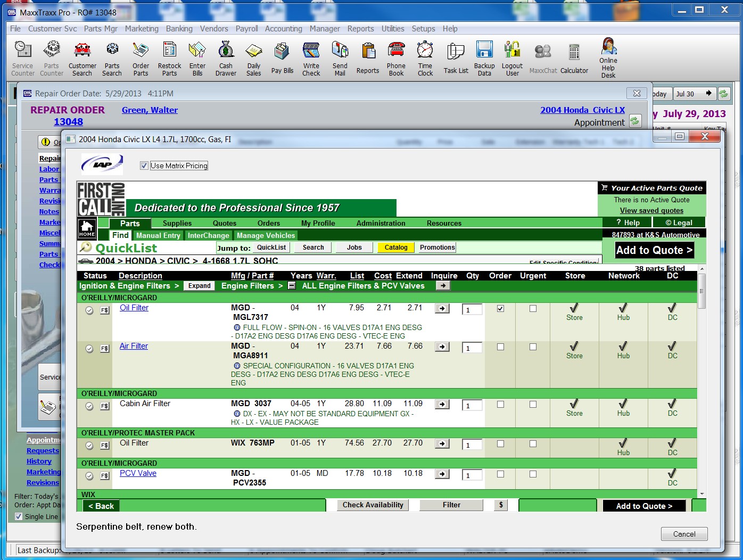The image size is (743, 560).
Task: Open the Utilities menu
Action: (393, 29)
